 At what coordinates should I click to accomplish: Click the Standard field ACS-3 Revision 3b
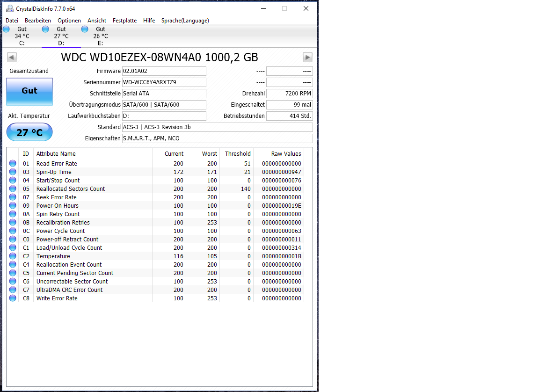click(218, 127)
